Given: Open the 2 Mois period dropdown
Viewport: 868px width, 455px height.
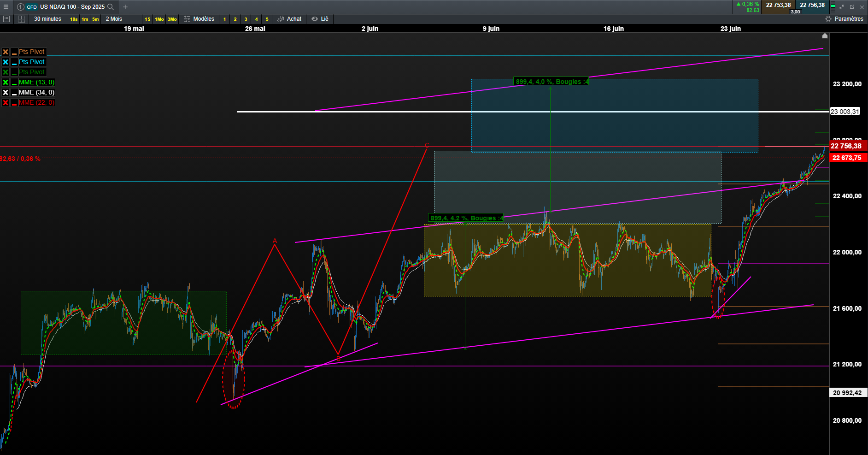Looking at the screenshot, I should pyautogui.click(x=114, y=19).
